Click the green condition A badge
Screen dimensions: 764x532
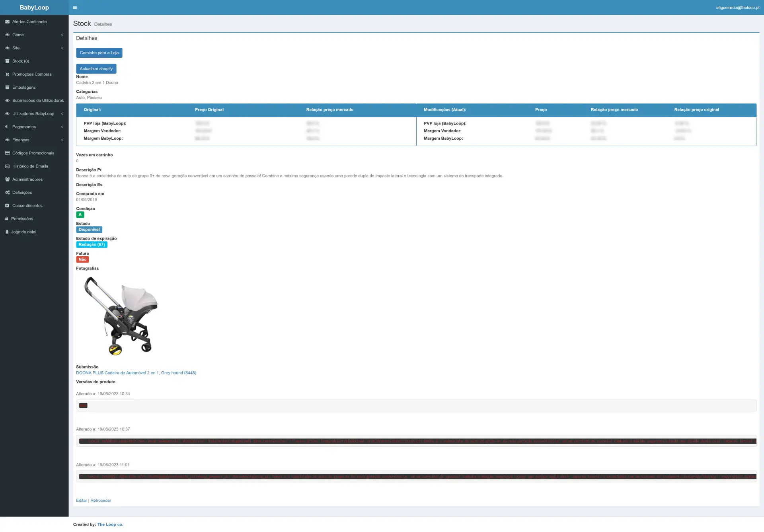coord(80,215)
